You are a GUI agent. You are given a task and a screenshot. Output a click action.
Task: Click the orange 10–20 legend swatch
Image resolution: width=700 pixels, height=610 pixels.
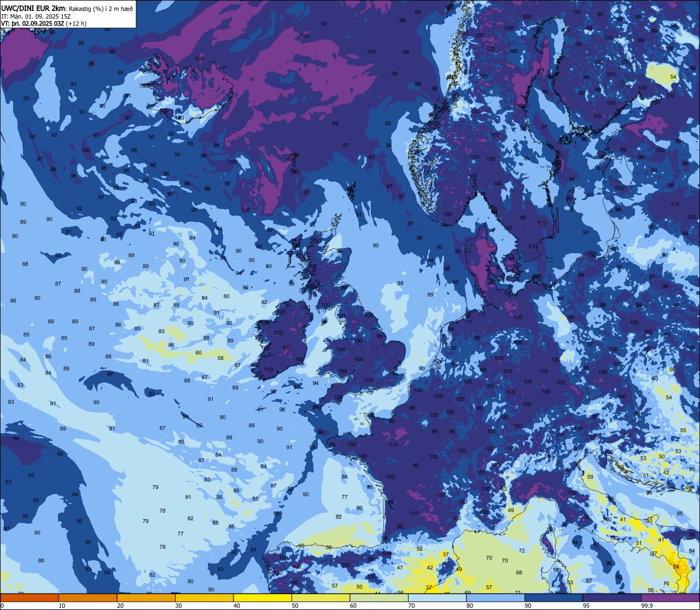pos(87,597)
